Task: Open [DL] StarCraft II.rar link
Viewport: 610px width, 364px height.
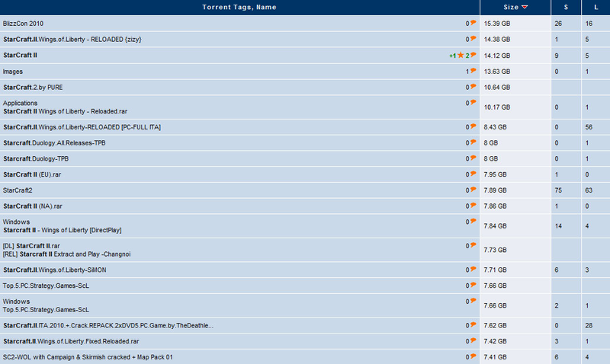Action: click(31, 246)
